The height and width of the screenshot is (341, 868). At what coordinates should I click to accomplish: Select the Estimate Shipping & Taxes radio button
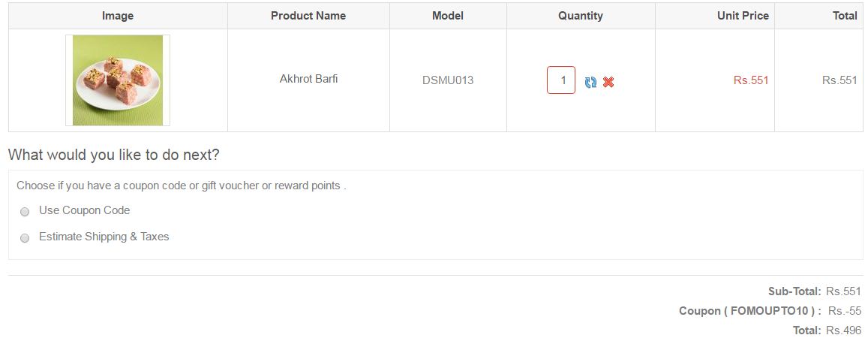(25, 238)
